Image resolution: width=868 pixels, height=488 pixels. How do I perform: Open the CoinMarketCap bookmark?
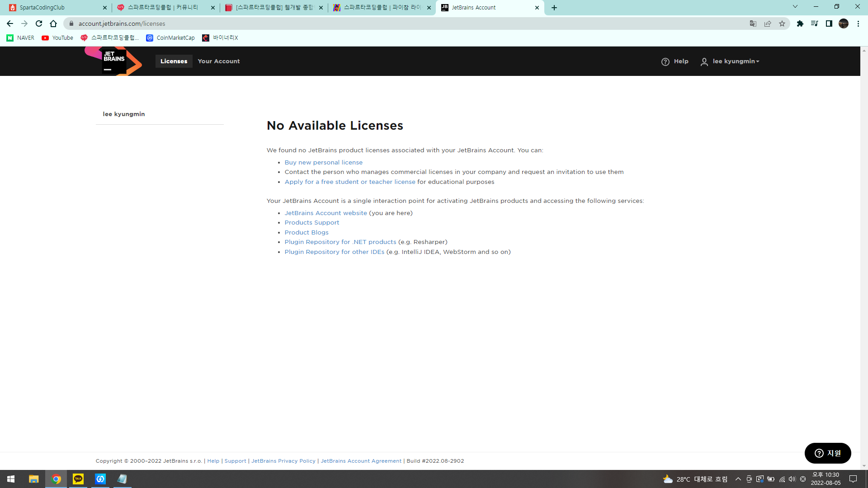point(170,38)
